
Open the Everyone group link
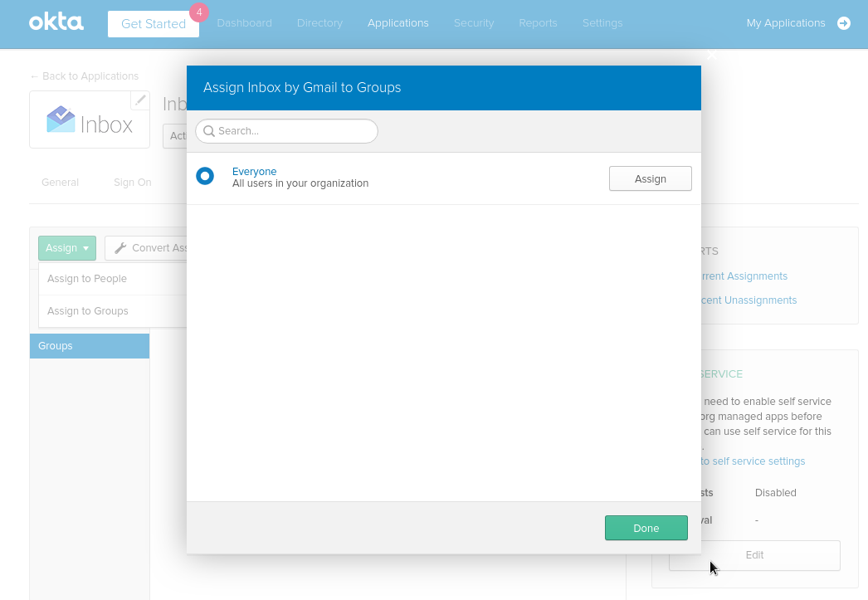pos(254,172)
